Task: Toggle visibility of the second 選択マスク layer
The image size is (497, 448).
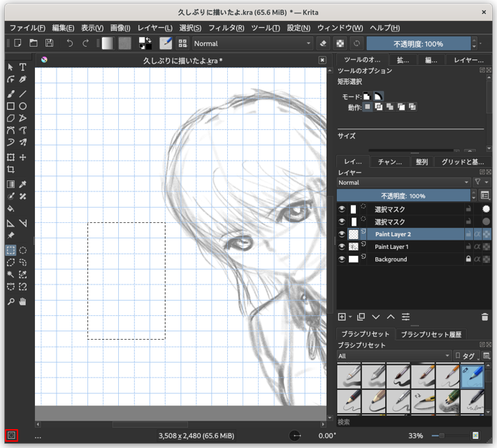Action: (x=342, y=222)
